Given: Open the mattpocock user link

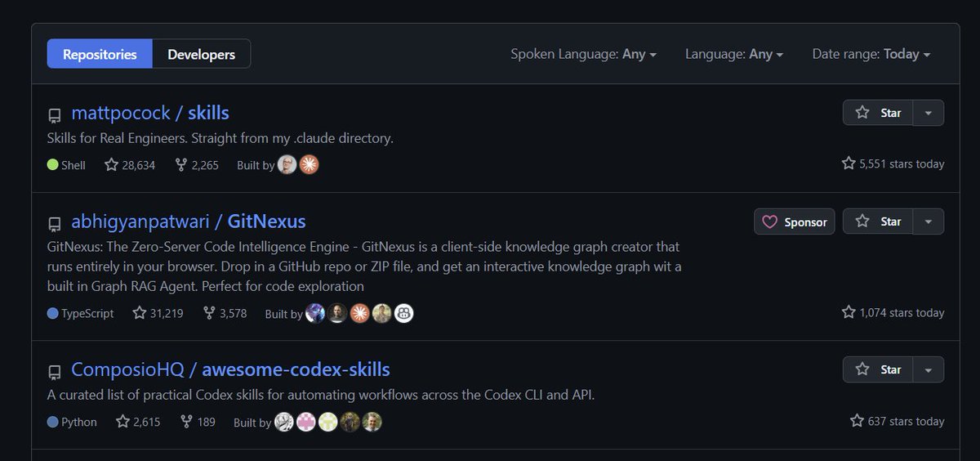Looking at the screenshot, I should 121,113.
